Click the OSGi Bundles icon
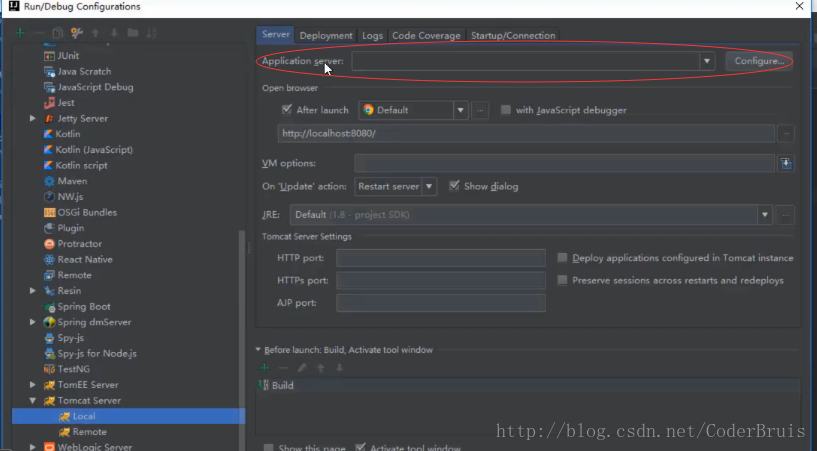Screen dimensions: 817x451 [x=49, y=212]
